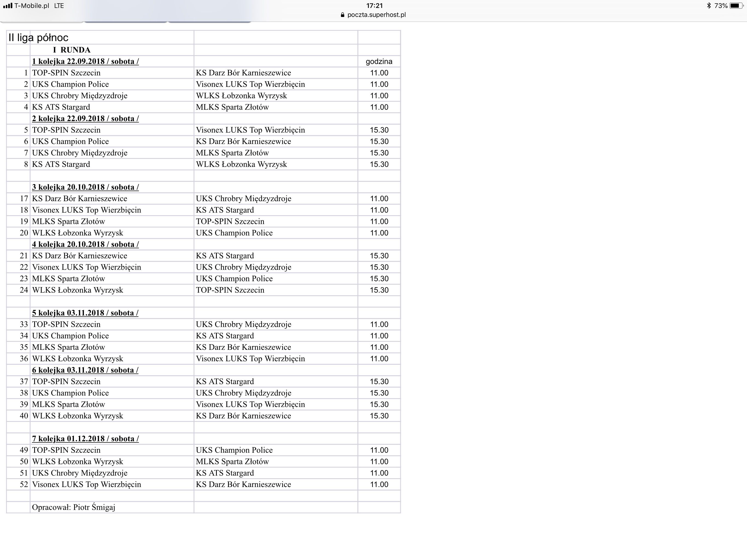
Task: Select UKS Chrobry Międzyzdroje in match 22
Action: click(243, 267)
